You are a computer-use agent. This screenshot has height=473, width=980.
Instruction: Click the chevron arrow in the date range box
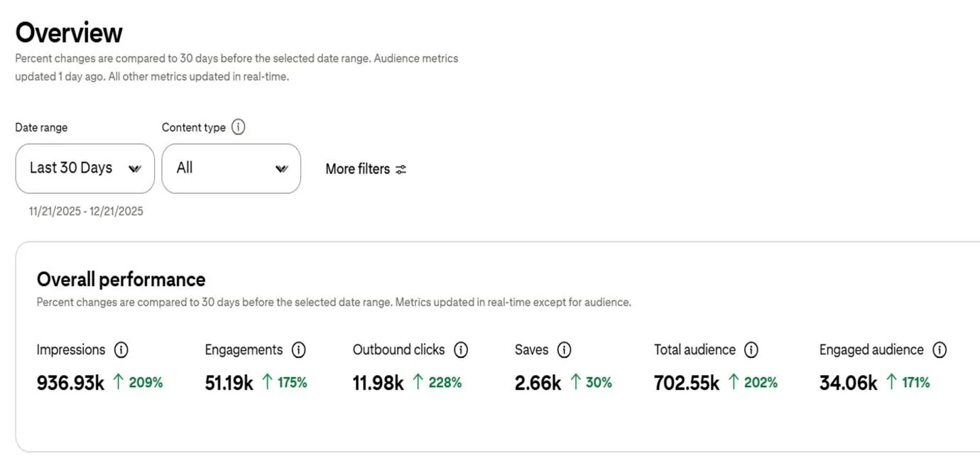[x=134, y=169]
